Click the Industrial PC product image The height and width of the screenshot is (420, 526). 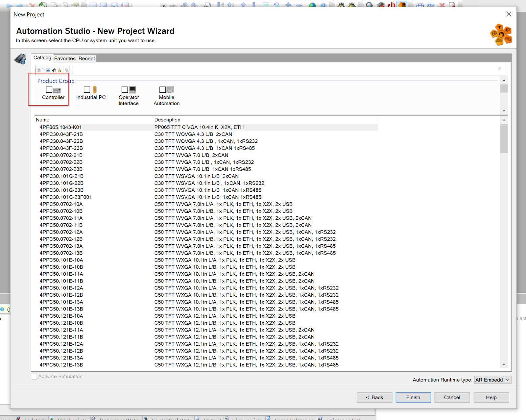tap(95, 90)
